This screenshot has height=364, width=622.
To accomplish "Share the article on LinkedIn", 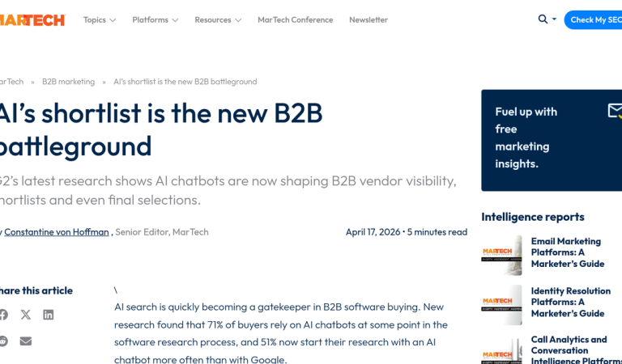I will 49,315.
